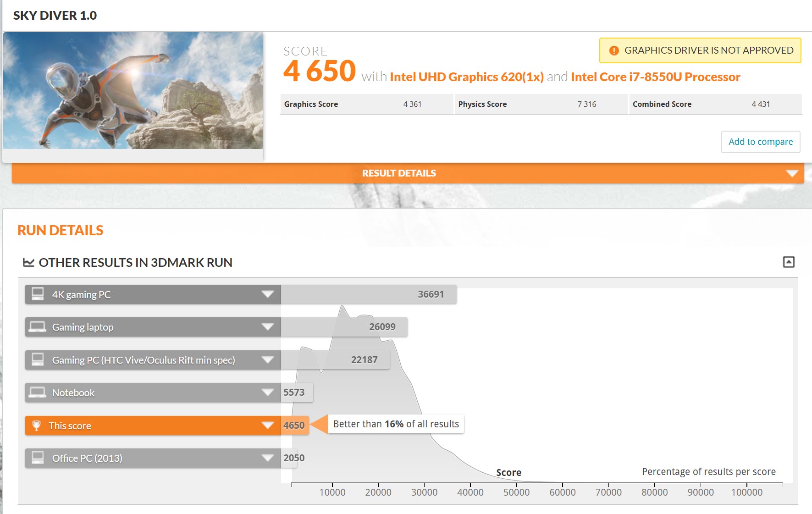Click the Notebook row label
This screenshot has height=514, width=812.
pos(73,392)
